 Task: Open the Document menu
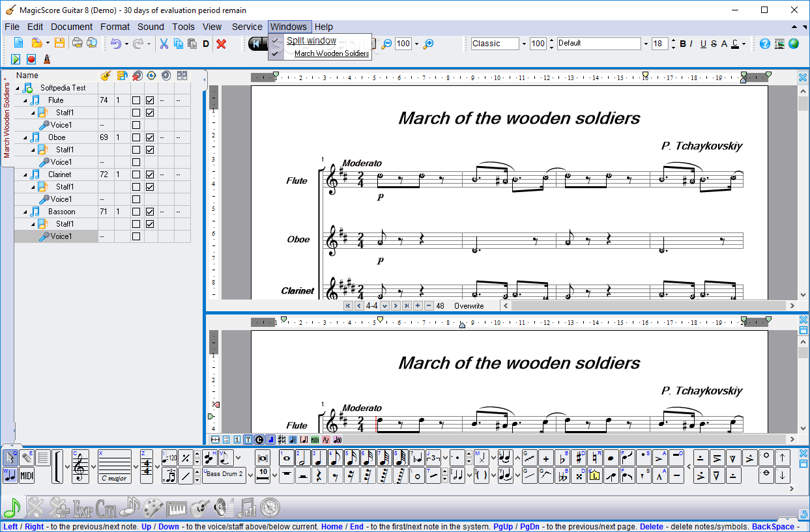(x=72, y=27)
